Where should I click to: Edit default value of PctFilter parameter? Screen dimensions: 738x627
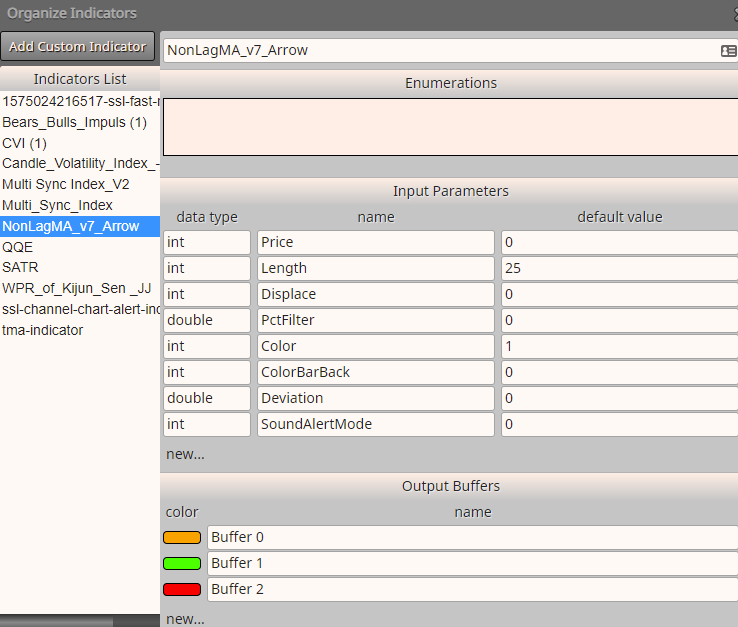point(619,320)
